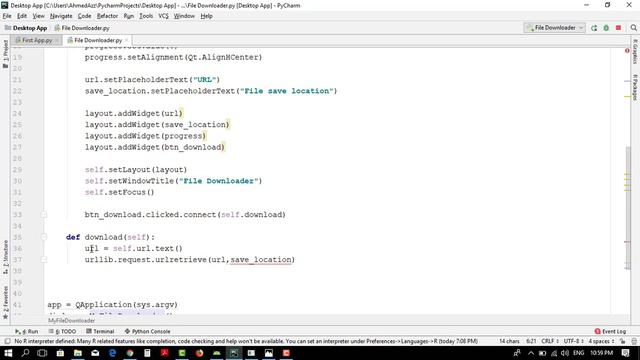
Task: Click the lock read-only icon in status bar
Action: [x=622, y=341]
